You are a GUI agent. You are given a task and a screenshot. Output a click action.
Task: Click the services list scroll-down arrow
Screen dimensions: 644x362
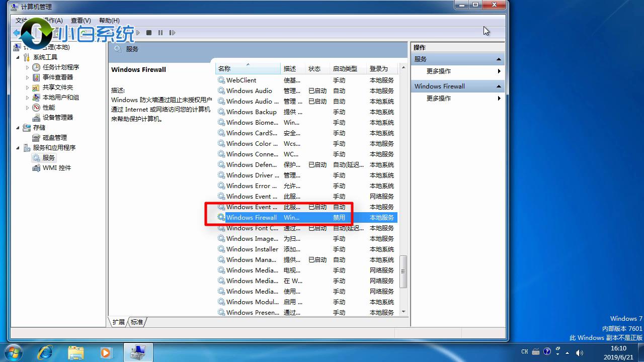coord(403,312)
